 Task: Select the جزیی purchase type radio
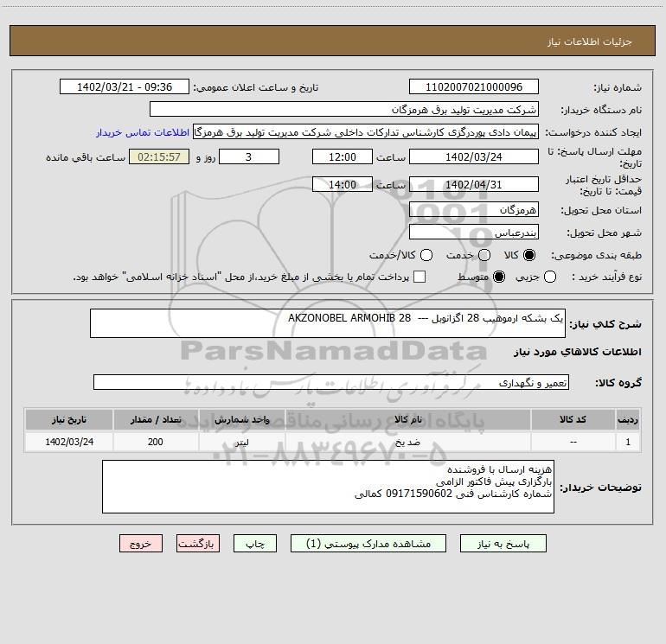tap(550, 277)
